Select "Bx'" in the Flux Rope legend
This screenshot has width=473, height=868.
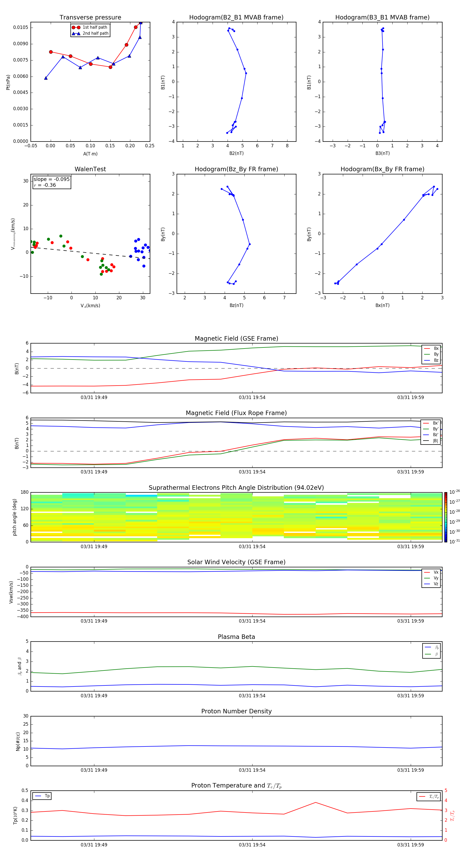click(431, 423)
